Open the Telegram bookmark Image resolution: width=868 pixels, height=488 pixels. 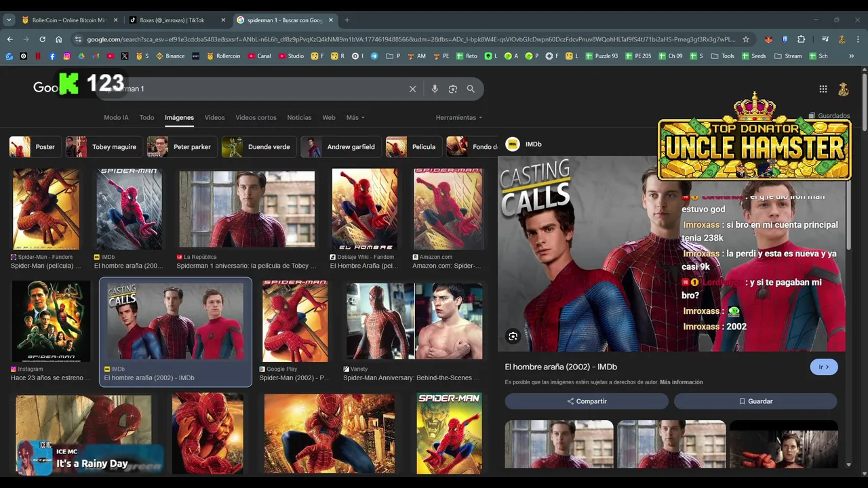(374, 56)
